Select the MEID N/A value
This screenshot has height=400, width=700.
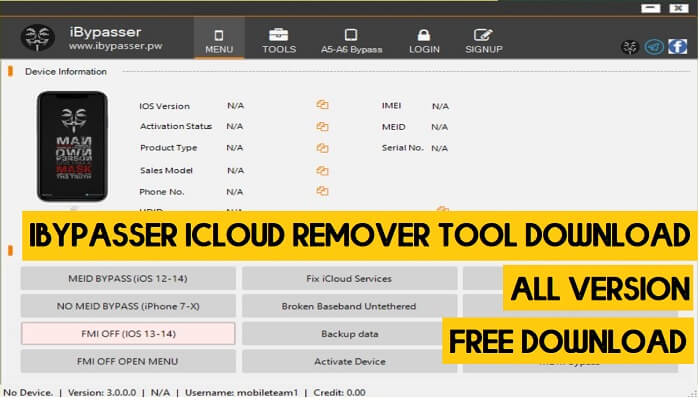tap(440, 127)
